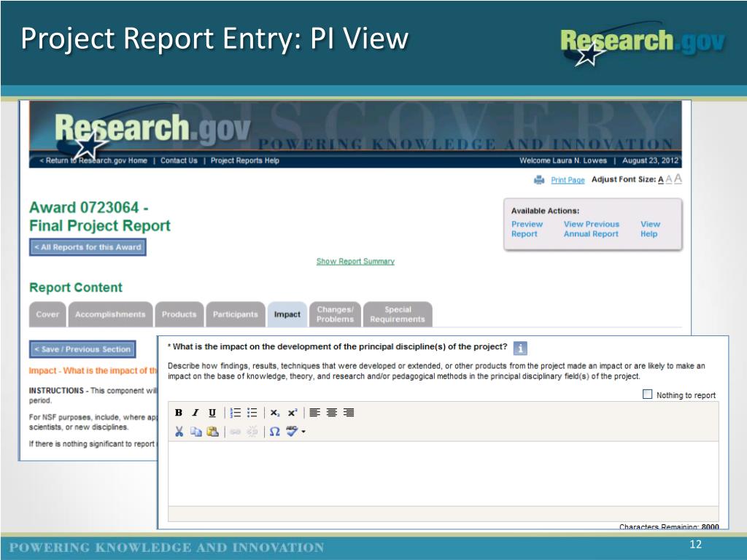Select the Participants tab
The width and height of the screenshot is (747, 560).
(236, 314)
